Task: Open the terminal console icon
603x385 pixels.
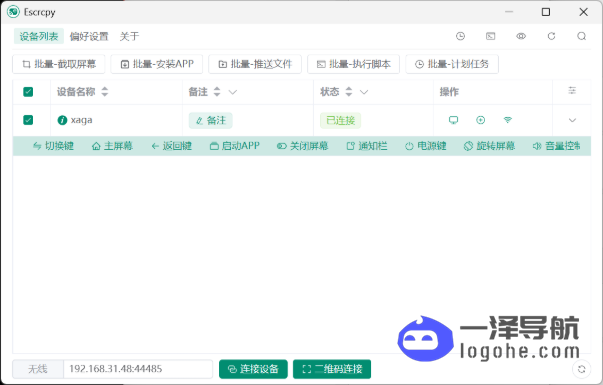Action: (490, 36)
